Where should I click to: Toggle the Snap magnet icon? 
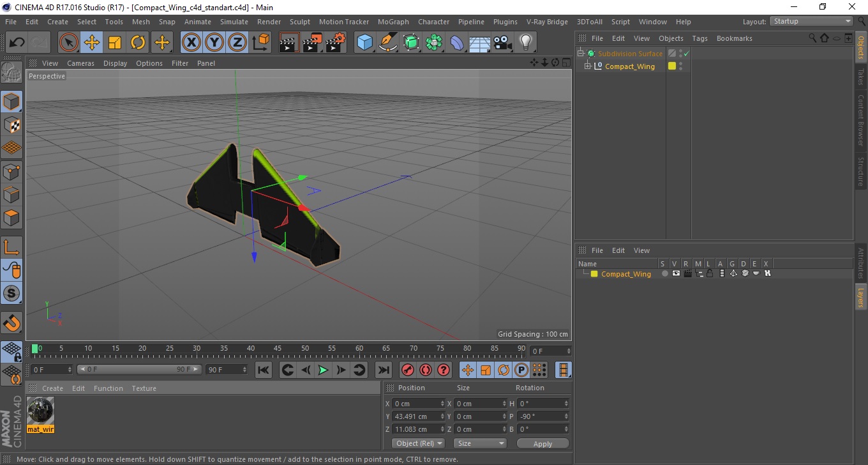11,323
